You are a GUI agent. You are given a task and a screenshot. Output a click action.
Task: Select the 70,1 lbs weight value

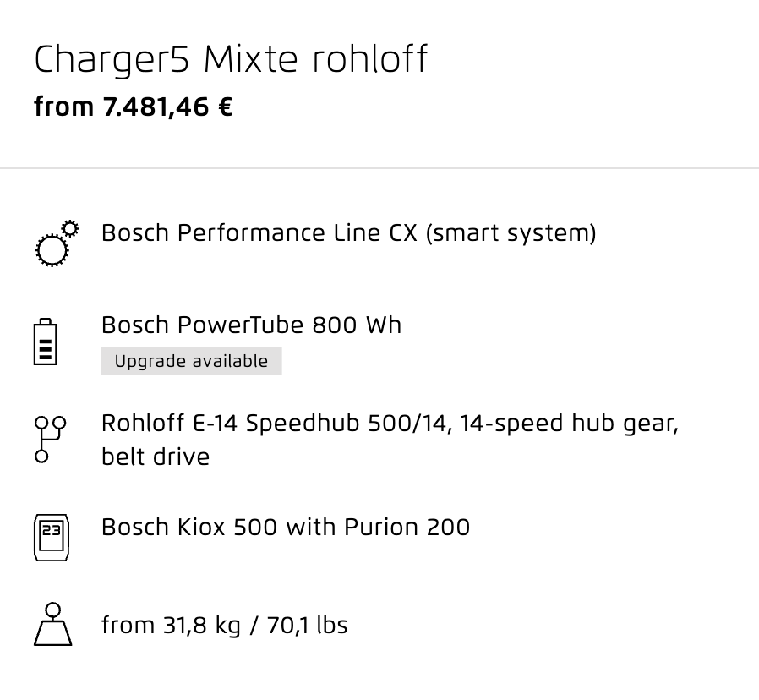(x=307, y=625)
